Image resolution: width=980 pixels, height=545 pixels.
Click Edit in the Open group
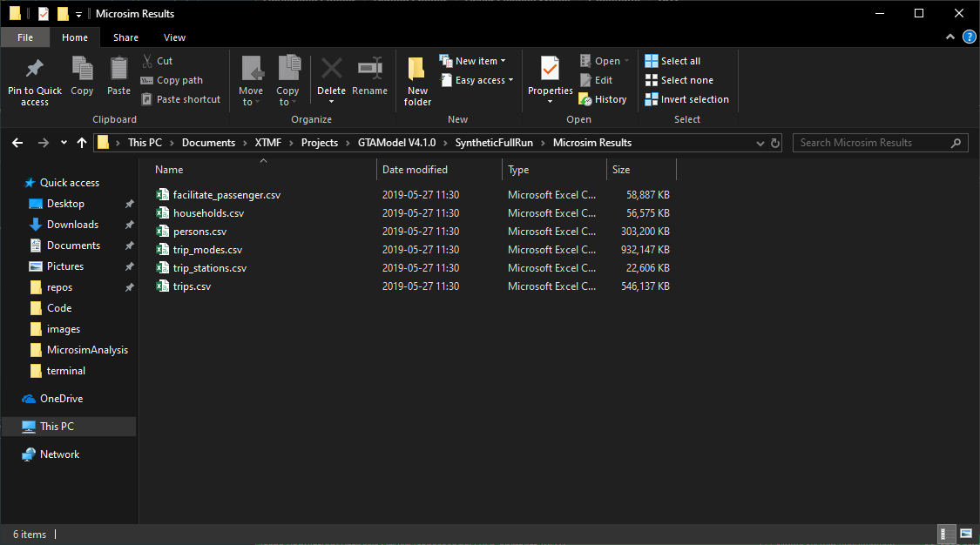[596, 80]
